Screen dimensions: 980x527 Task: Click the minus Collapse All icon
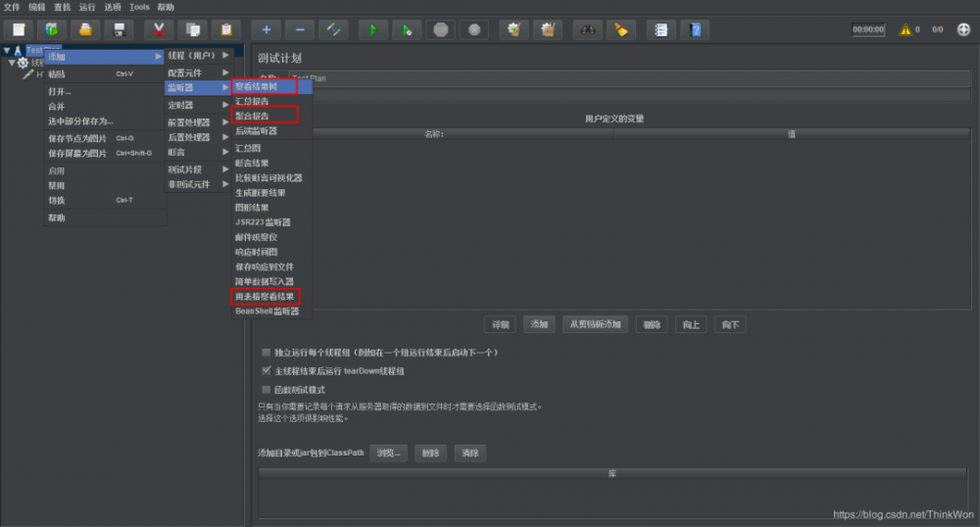pyautogui.click(x=300, y=29)
